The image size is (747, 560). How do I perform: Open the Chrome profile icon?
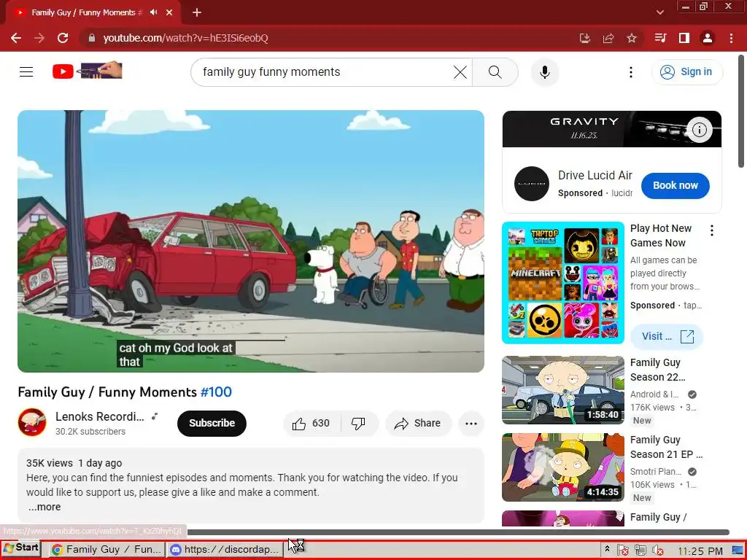click(708, 38)
